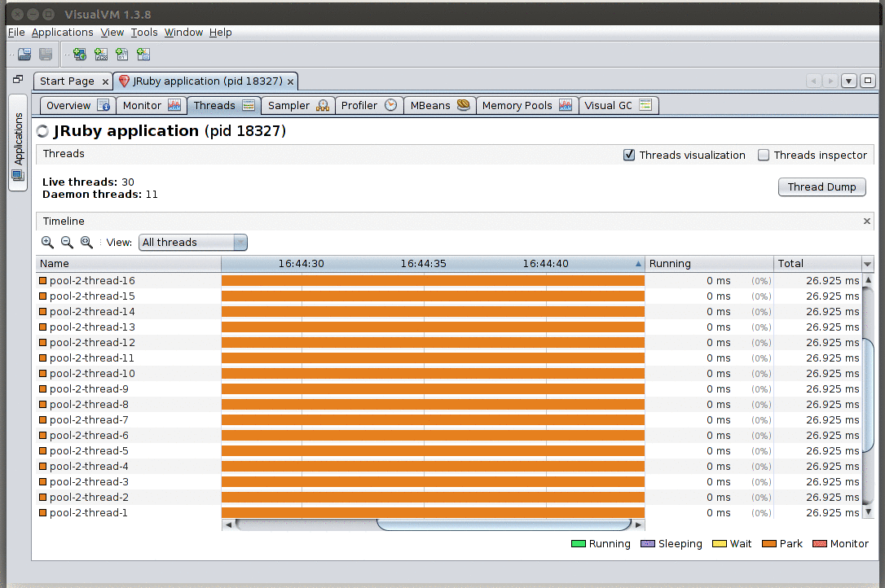Open the Tools menu
The image size is (885, 588).
pyautogui.click(x=144, y=32)
